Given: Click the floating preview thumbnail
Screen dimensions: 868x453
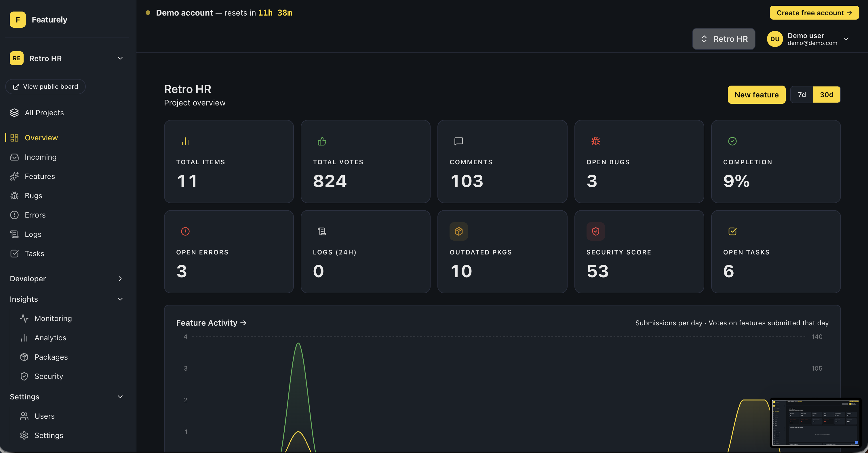Looking at the screenshot, I should [x=815, y=422].
